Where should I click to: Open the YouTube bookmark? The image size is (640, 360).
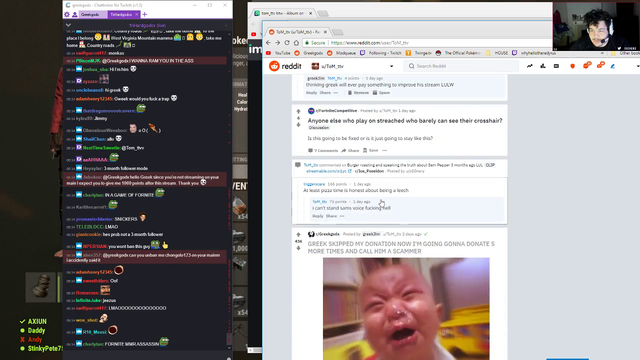tap(278, 53)
